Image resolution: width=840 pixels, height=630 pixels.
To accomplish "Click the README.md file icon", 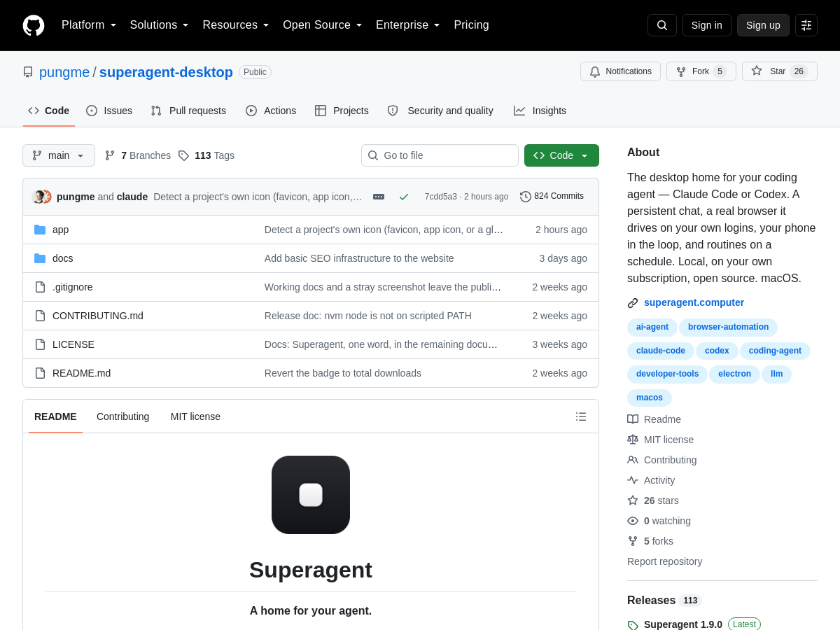I will pyautogui.click(x=40, y=373).
